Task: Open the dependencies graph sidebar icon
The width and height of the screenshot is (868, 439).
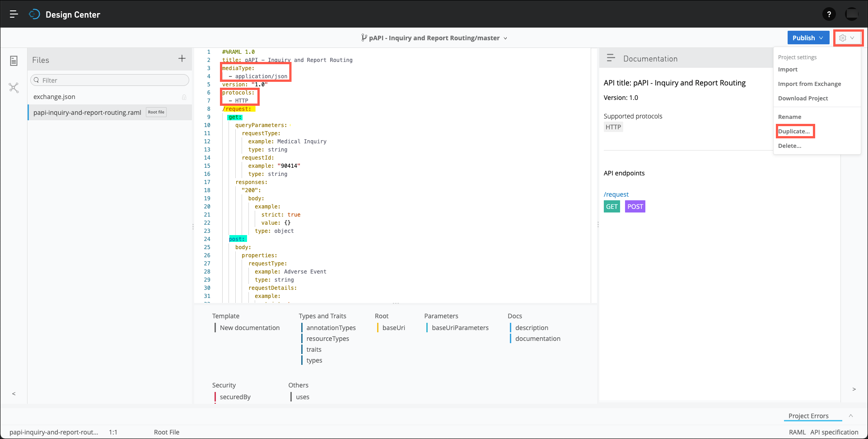Action: coord(14,88)
